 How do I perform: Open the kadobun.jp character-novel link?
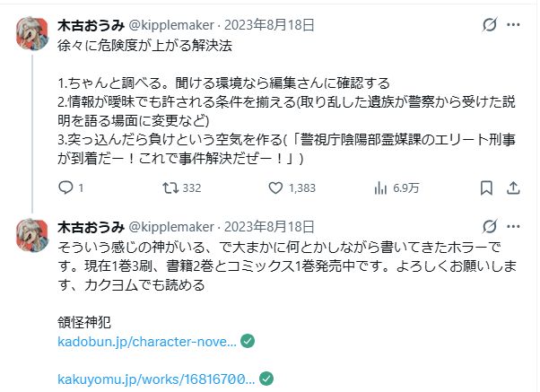(147, 342)
